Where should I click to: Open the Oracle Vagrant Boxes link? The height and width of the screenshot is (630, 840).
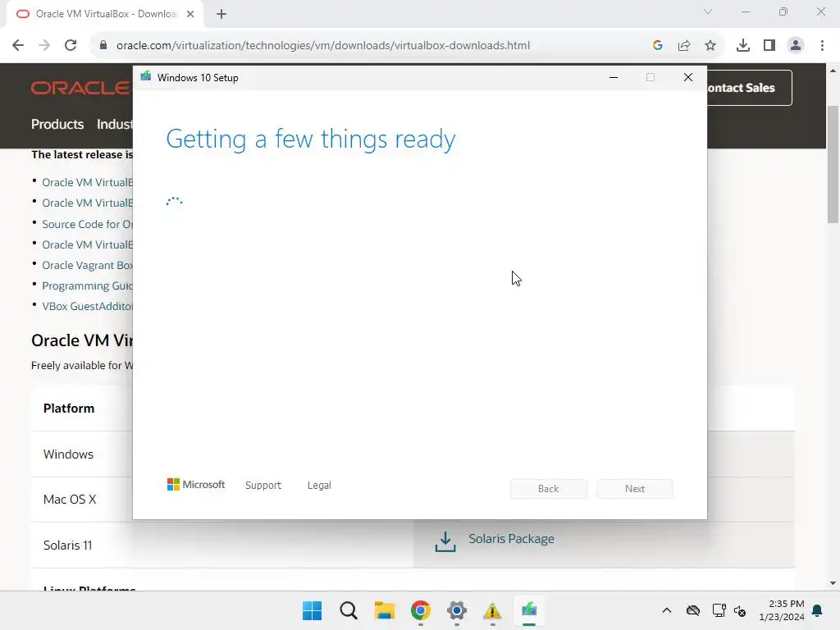click(87, 266)
